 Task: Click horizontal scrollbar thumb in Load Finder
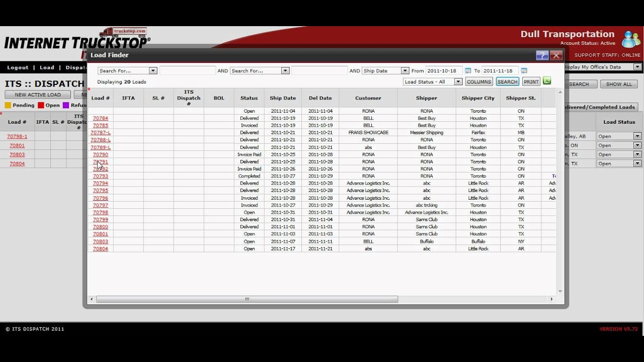pos(247,299)
